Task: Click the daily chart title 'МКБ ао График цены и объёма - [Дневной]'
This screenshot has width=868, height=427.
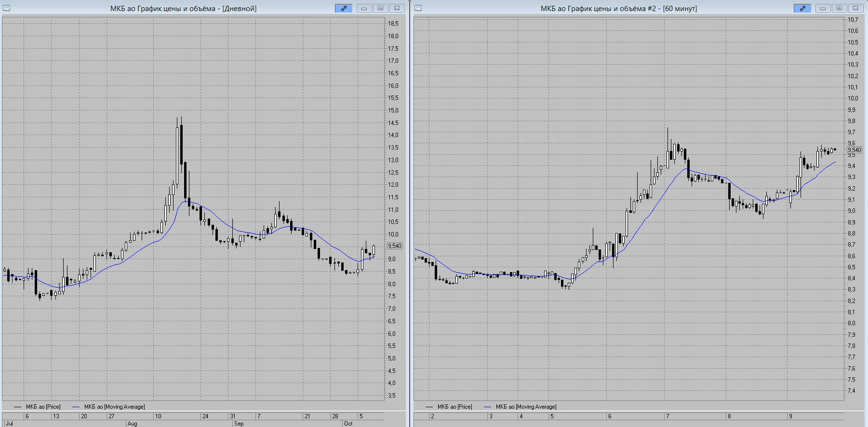Action: pyautogui.click(x=183, y=9)
